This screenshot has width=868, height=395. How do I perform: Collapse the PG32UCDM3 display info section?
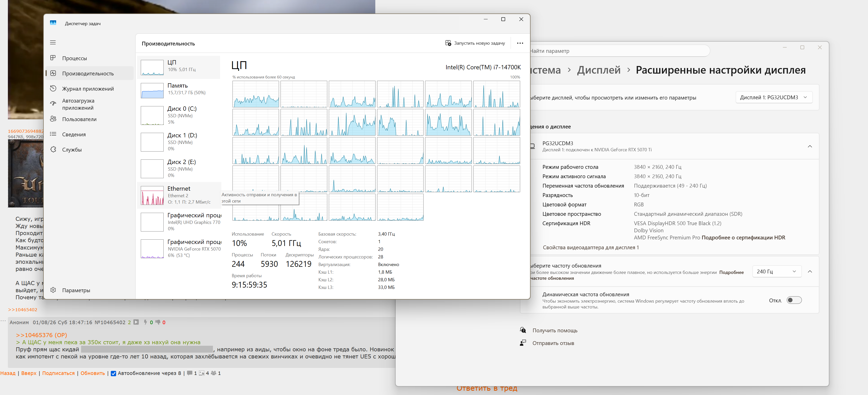810,146
